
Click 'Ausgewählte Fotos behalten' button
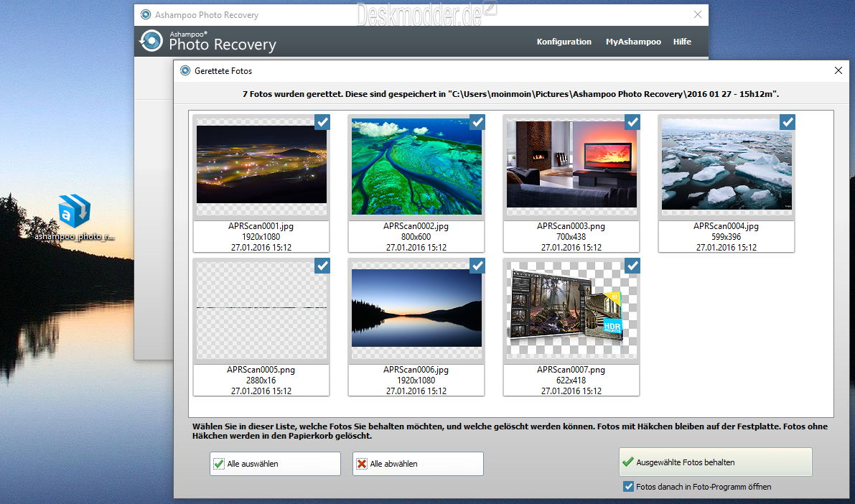pos(716,462)
